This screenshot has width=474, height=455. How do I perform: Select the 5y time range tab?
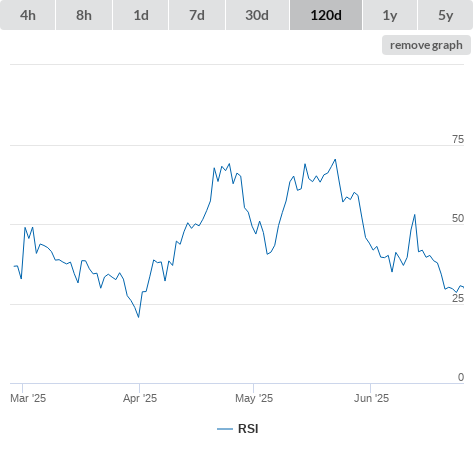pos(446,15)
